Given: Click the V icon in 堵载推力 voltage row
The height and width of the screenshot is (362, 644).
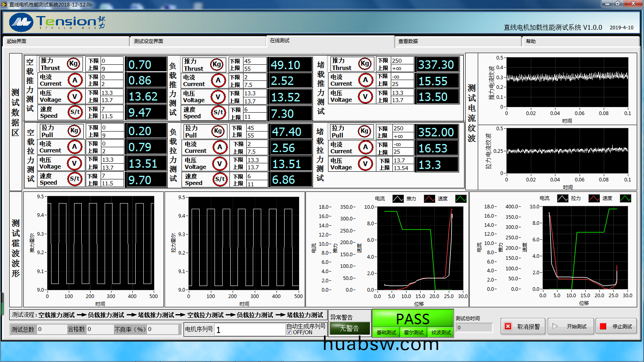Looking at the screenshot, I should (x=365, y=97).
